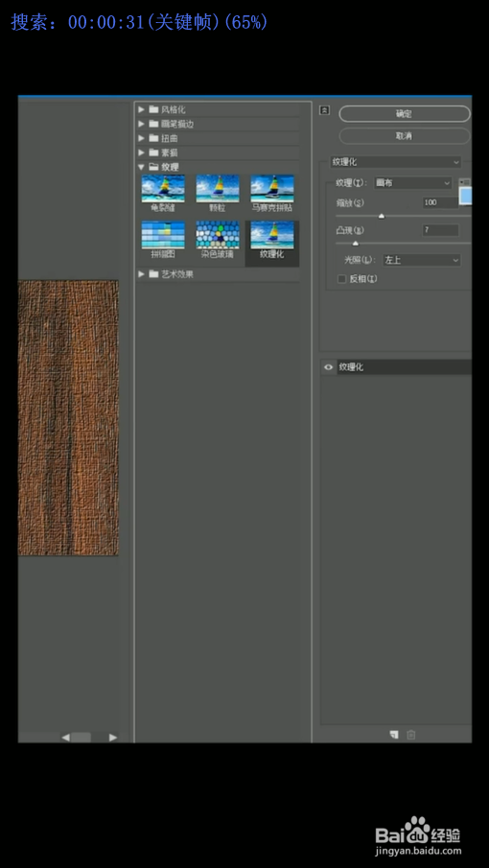Viewport: 489px width, 868px height.
Task: Click the 确定 button
Action: click(x=404, y=114)
